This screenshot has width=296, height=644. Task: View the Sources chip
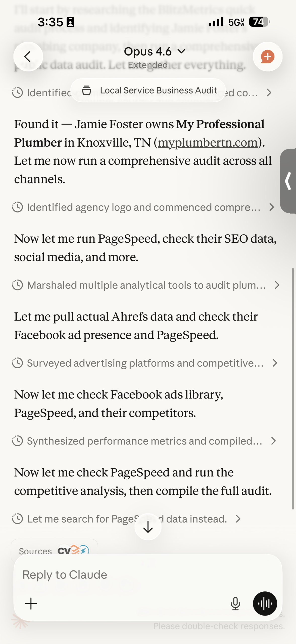point(54,550)
